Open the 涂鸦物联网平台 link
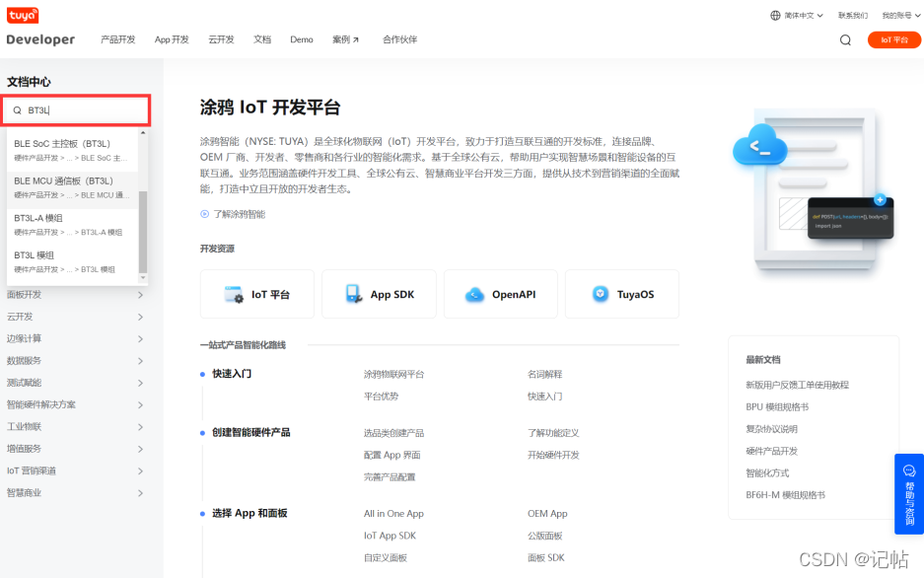924x578 pixels. [393, 374]
